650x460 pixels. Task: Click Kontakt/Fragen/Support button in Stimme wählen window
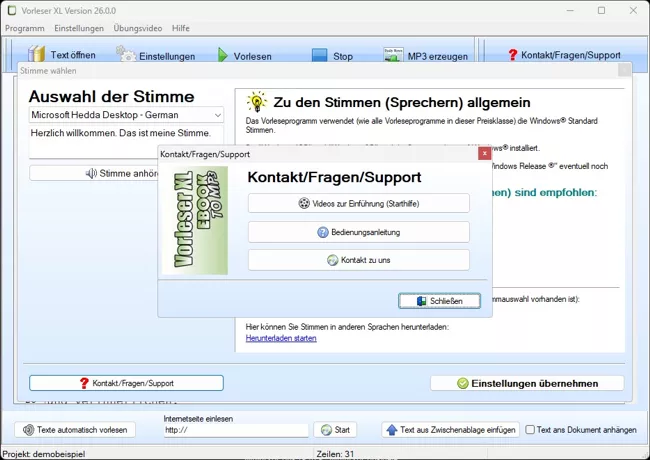click(x=126, y=383)
